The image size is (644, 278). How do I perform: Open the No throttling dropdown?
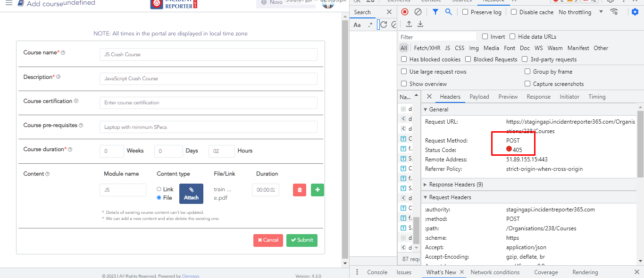point(581,12)
